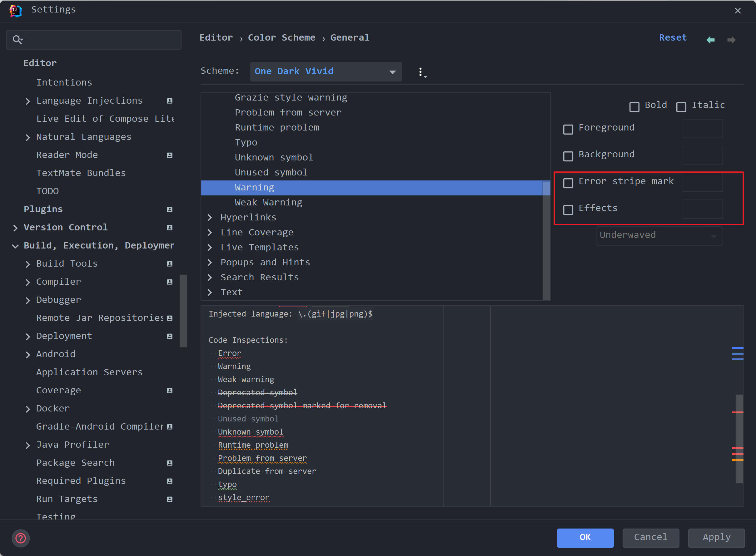Enable the Bold checkbox
756x556 pixels.
coord(634,107)
